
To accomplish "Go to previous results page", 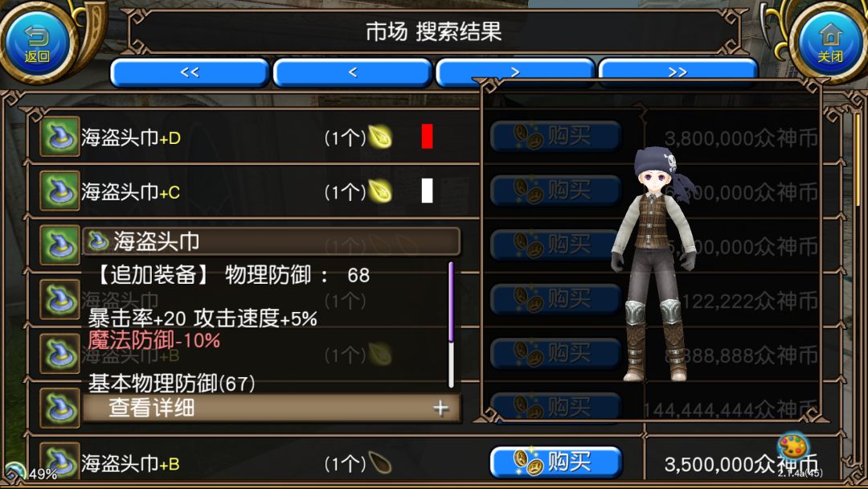I will tap(353, 72).
